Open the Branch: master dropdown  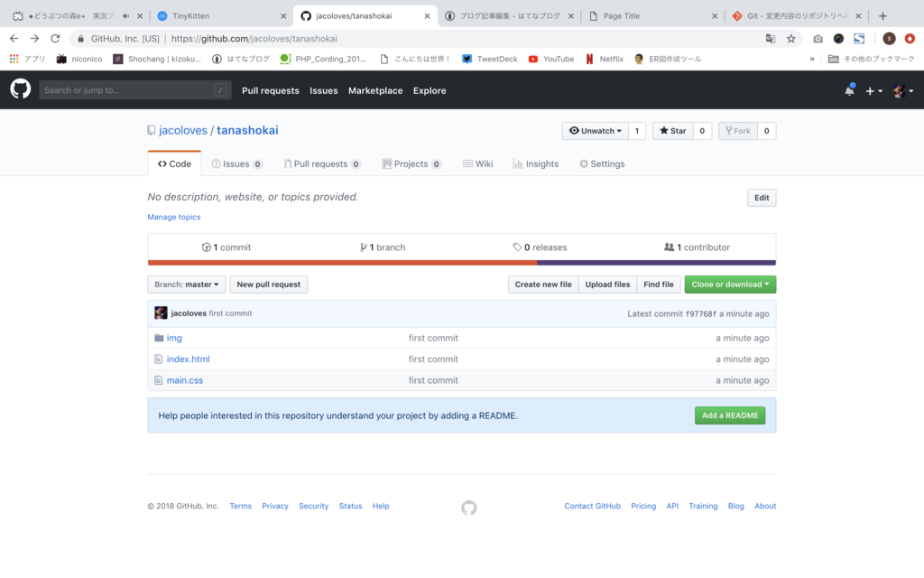coord(186,284)
